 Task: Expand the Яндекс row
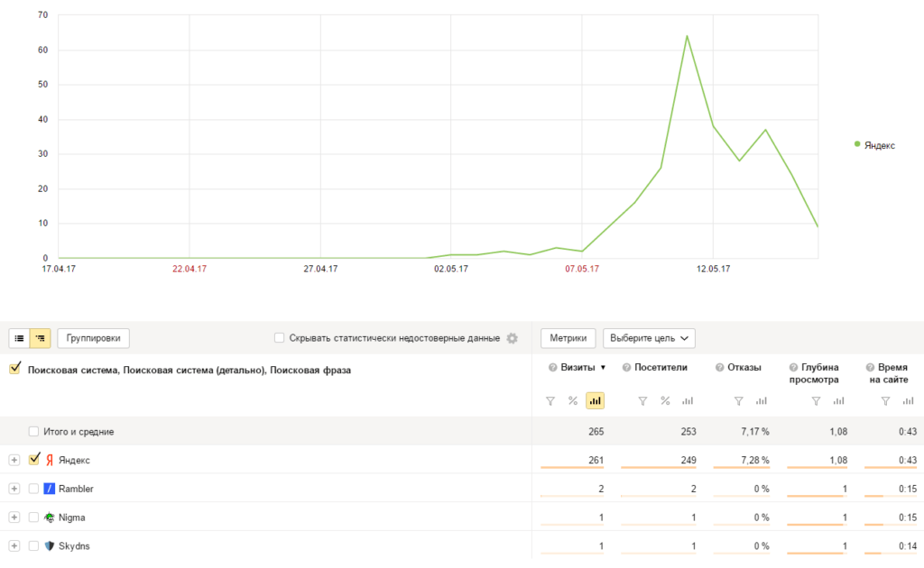[x=14, y=461]
